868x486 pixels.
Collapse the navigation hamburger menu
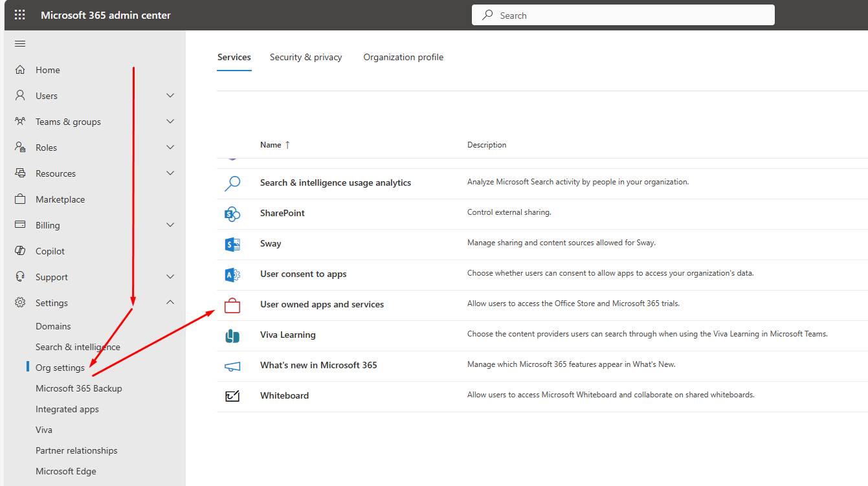(x=20, y=44)
